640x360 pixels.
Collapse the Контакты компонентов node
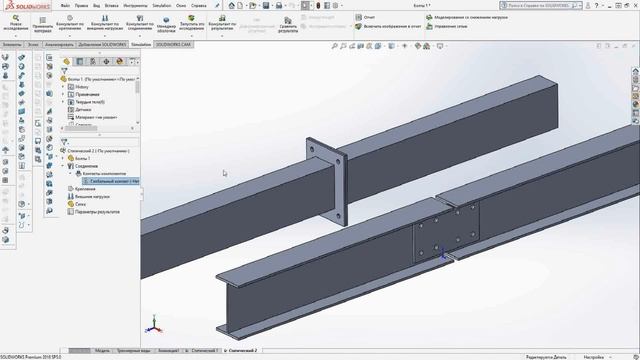pos(70,173)
